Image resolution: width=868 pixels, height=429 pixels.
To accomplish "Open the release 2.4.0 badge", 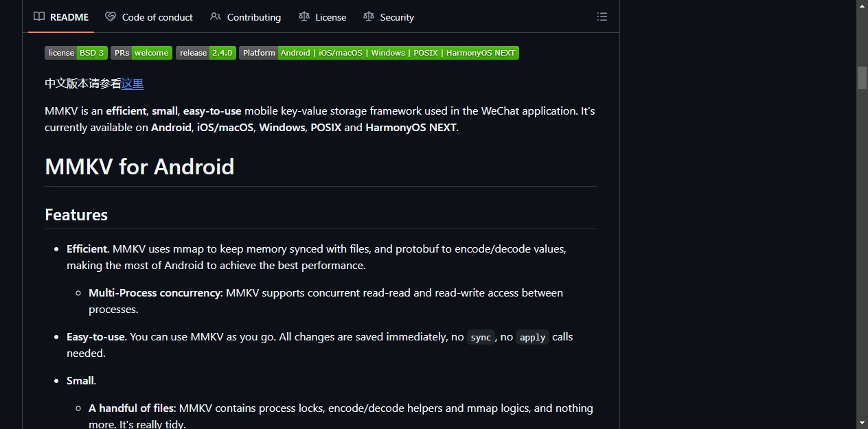I will tap(206, 53).
